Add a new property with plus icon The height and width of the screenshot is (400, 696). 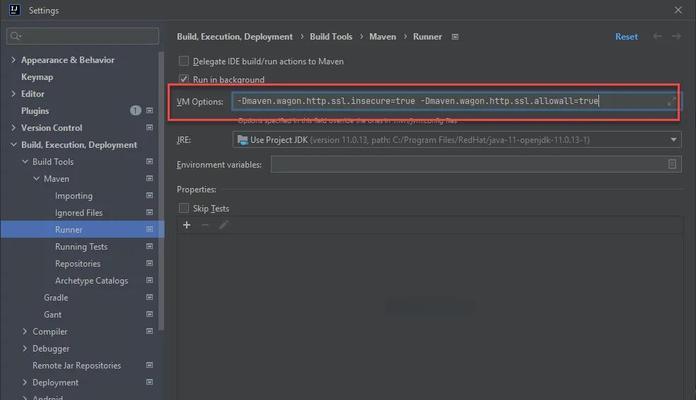(x=187, y=225)
